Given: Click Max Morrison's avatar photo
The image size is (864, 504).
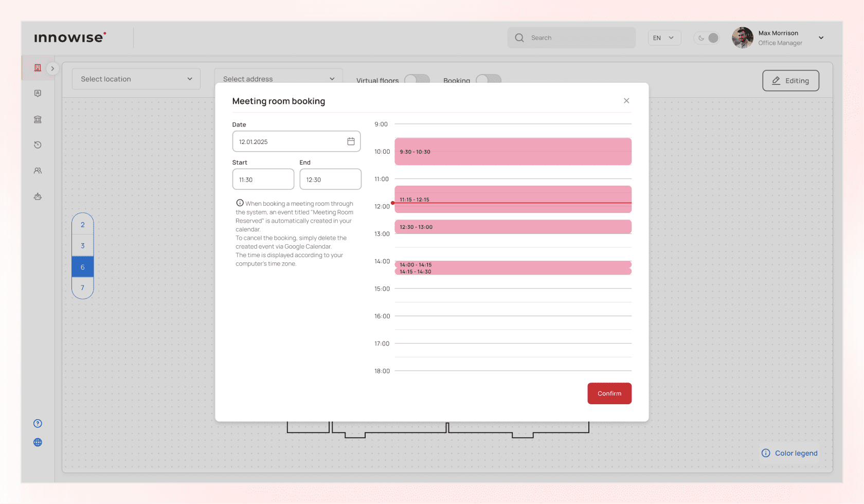Looking at the screenshot, I should (743, 38).
